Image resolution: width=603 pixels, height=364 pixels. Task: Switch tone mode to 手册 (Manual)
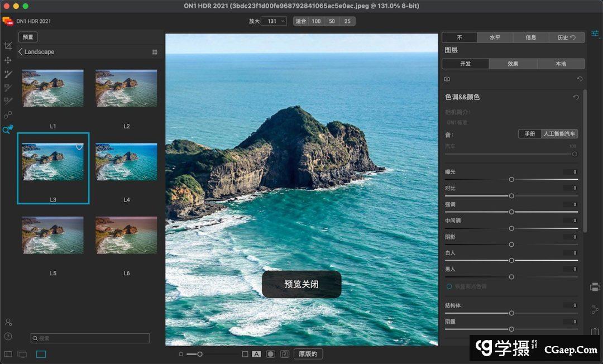[529, 134]
